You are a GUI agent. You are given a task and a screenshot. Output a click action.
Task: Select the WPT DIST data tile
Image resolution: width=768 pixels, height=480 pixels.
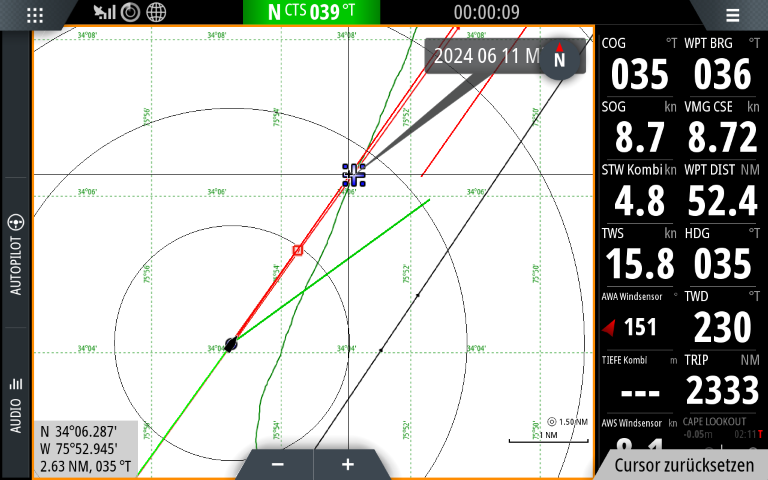722,190
